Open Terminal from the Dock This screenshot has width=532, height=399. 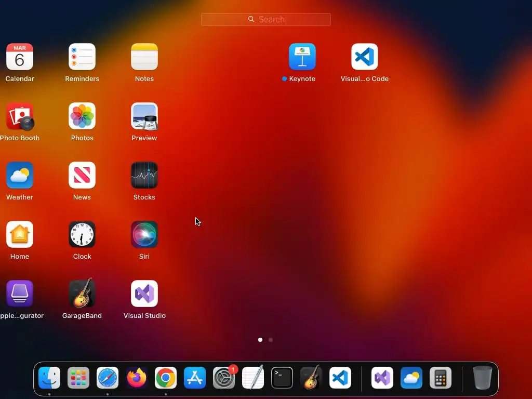[x=282, y=378]
